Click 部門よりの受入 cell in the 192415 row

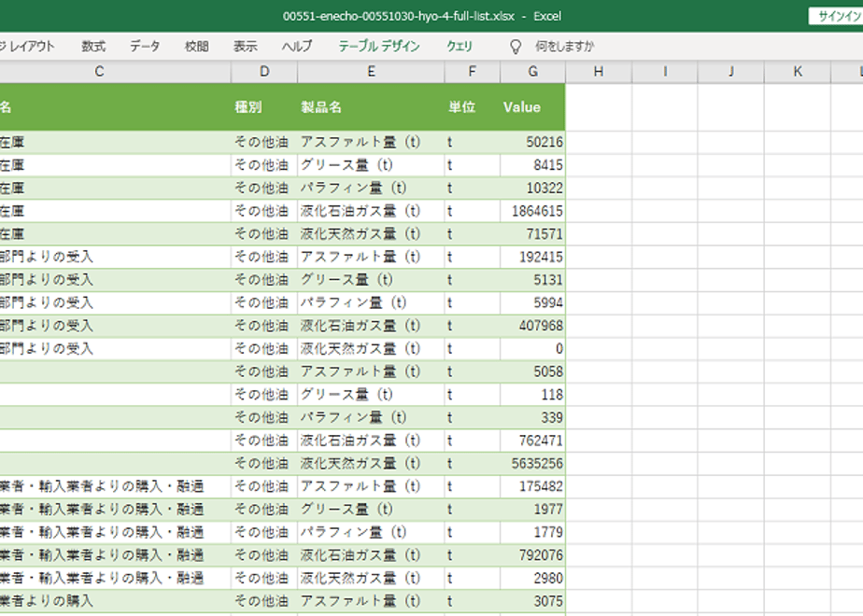[x=116, y=257]
